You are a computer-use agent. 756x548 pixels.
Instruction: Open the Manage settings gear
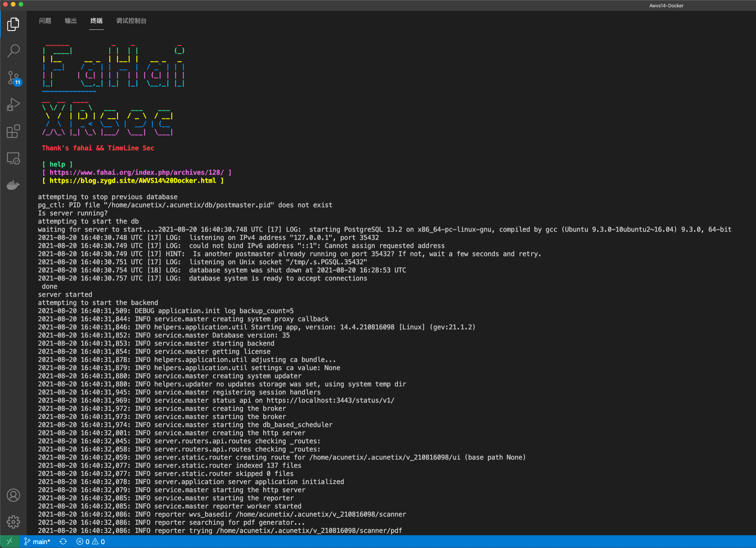coord(13,522)
